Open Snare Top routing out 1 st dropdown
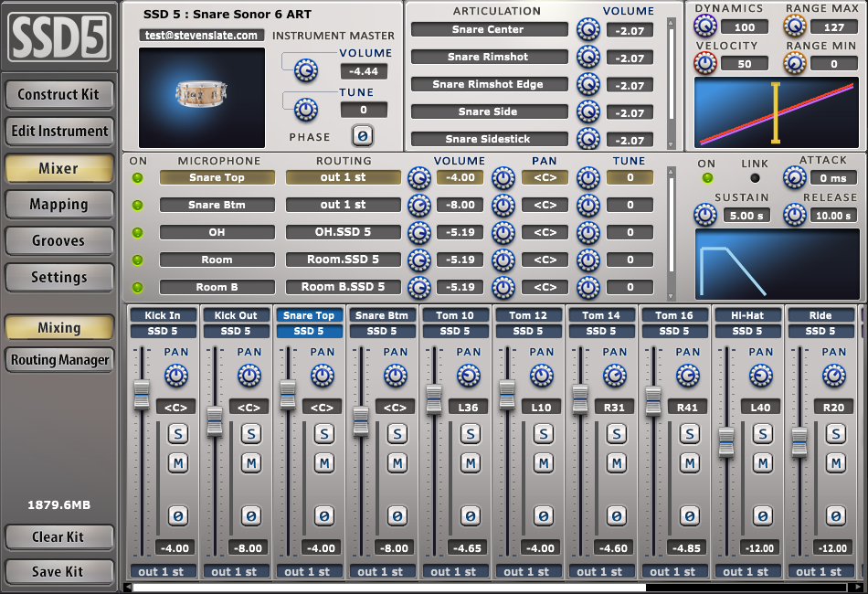868x594 pixels. tap(344, 177)
